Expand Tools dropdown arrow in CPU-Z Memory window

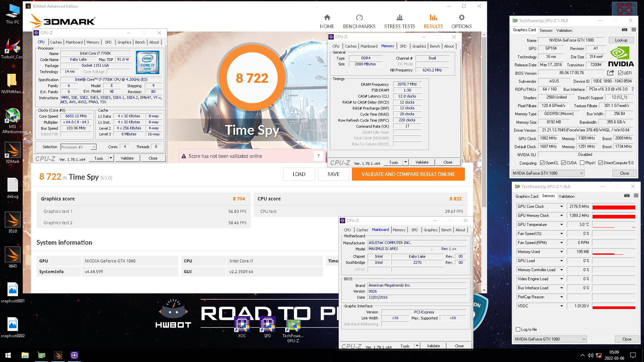click(x=406, y=162)
